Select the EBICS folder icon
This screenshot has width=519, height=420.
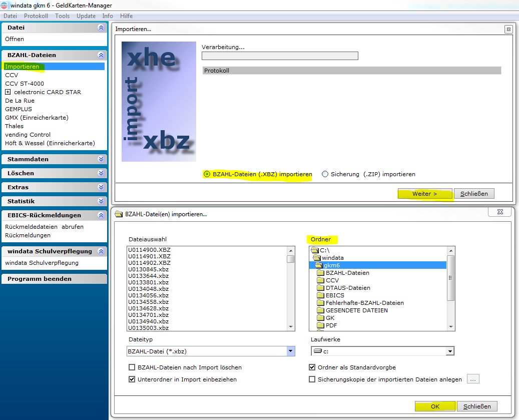(320, 295)
